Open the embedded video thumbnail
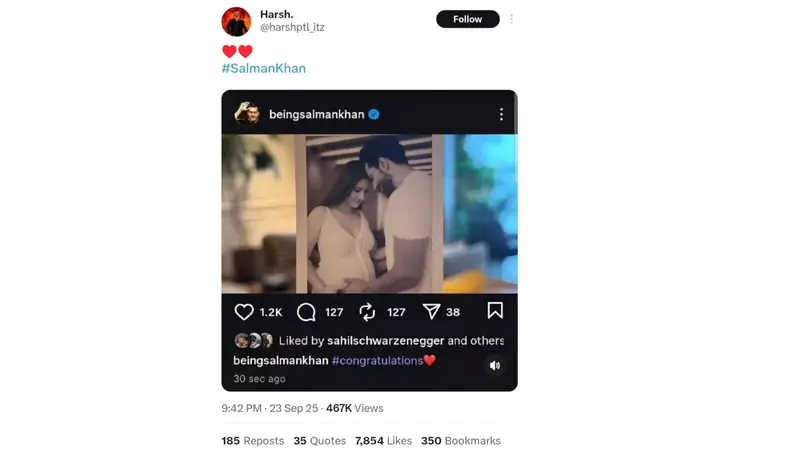This screenshot has width=800, height=450. coord(369,213)
